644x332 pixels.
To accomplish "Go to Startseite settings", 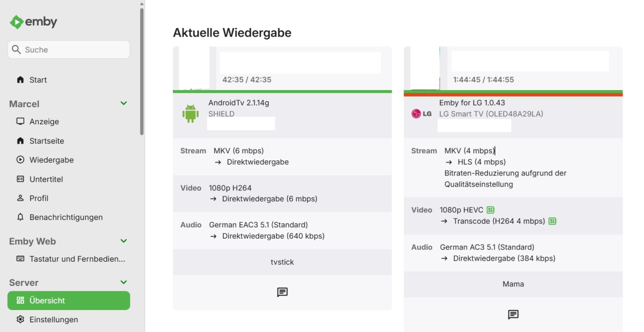I will point(46,141).
